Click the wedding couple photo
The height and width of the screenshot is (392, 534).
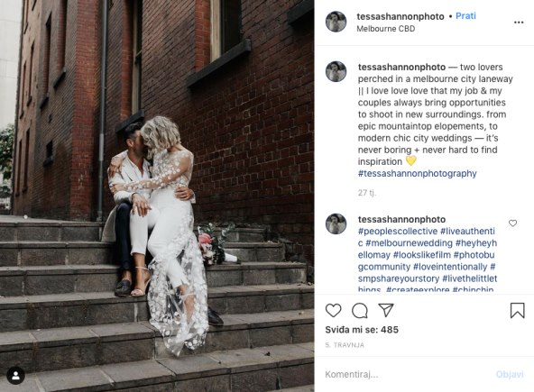157,196
